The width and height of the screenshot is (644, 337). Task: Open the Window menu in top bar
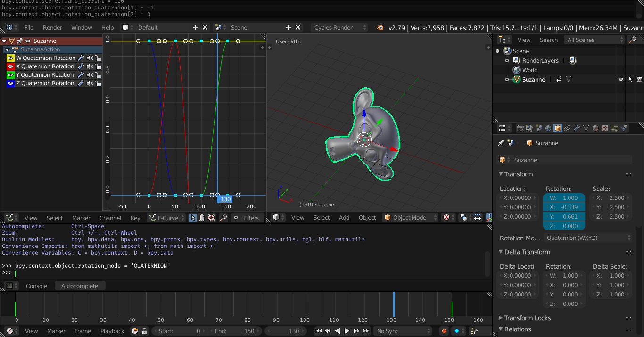tap(82, 27)
